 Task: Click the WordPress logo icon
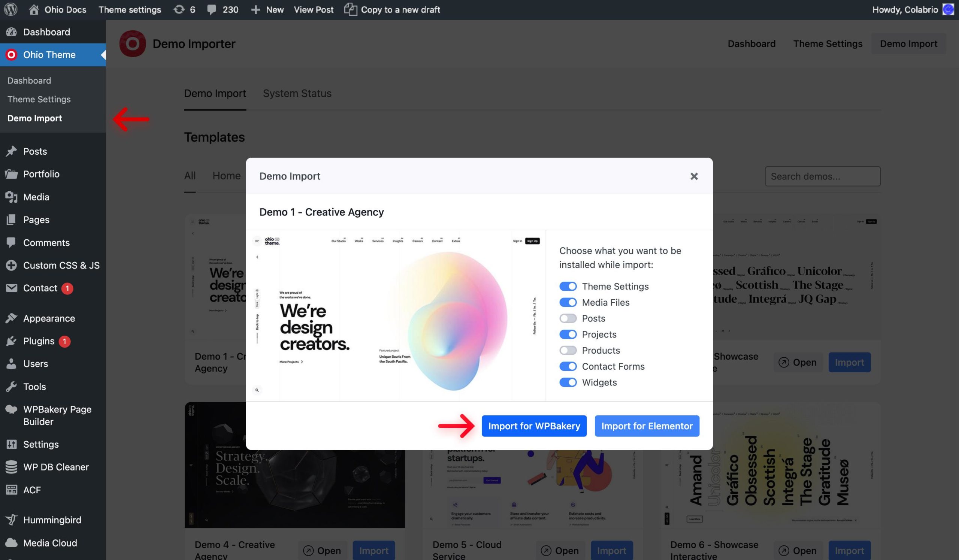[10, 9]
